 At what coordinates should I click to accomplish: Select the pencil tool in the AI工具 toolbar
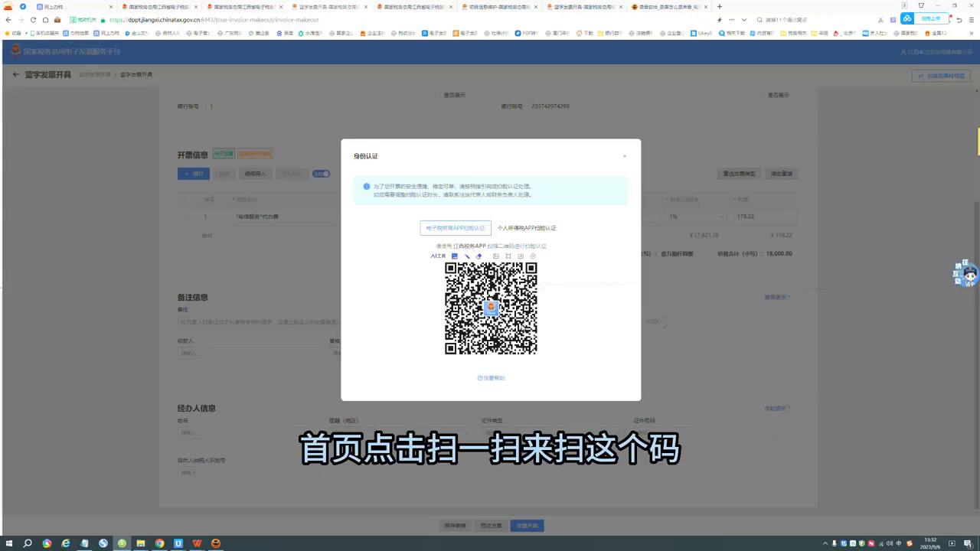[x=467, y=256]
